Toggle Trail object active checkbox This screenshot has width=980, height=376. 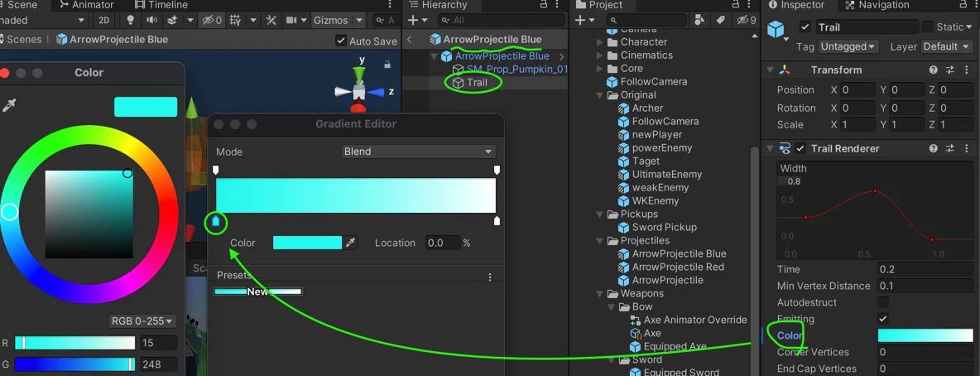(x=805, y=27)
